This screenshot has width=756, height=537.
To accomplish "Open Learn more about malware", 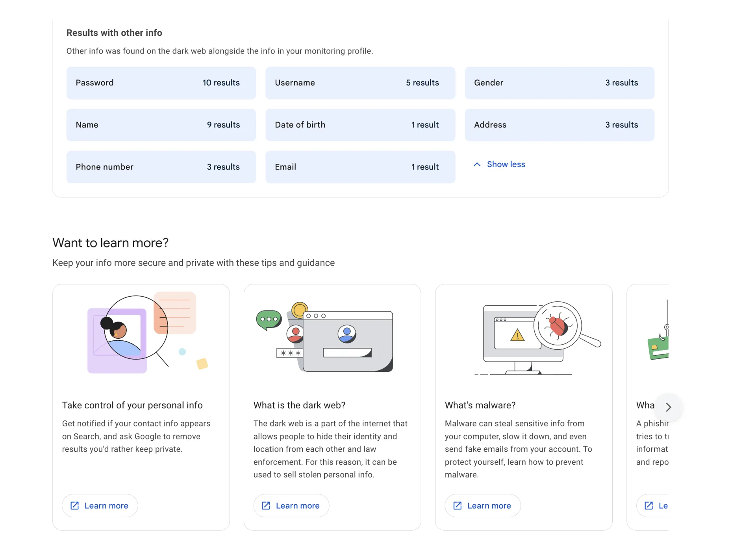I will click(x=482, y=506).
